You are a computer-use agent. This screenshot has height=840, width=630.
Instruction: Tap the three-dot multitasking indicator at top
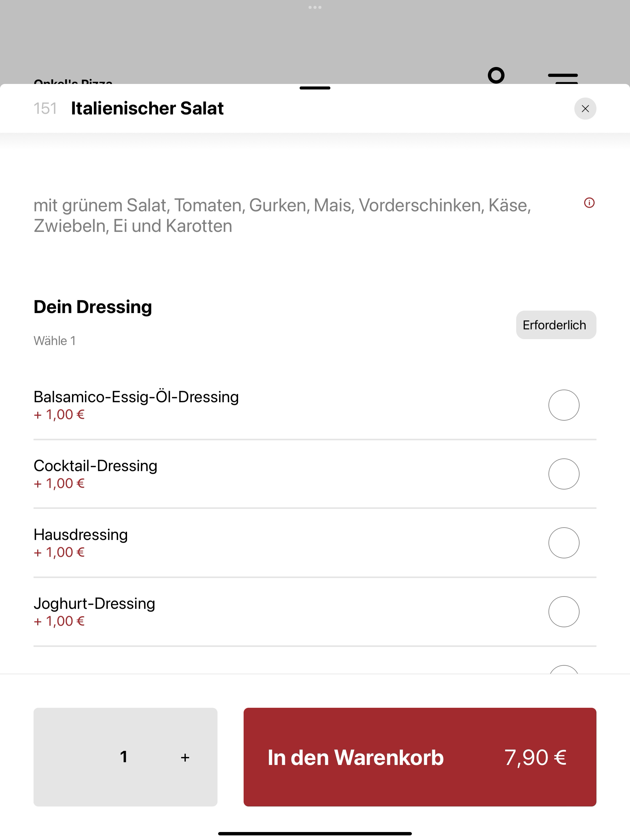pos(315,7)
